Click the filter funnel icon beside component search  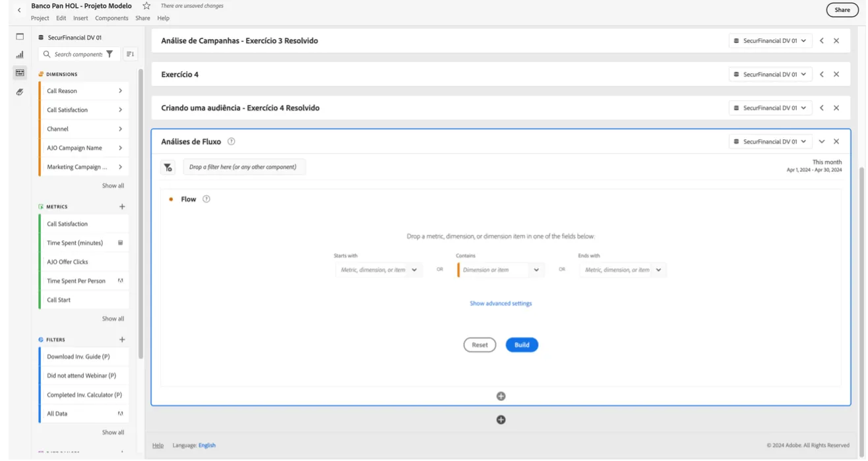109,54
